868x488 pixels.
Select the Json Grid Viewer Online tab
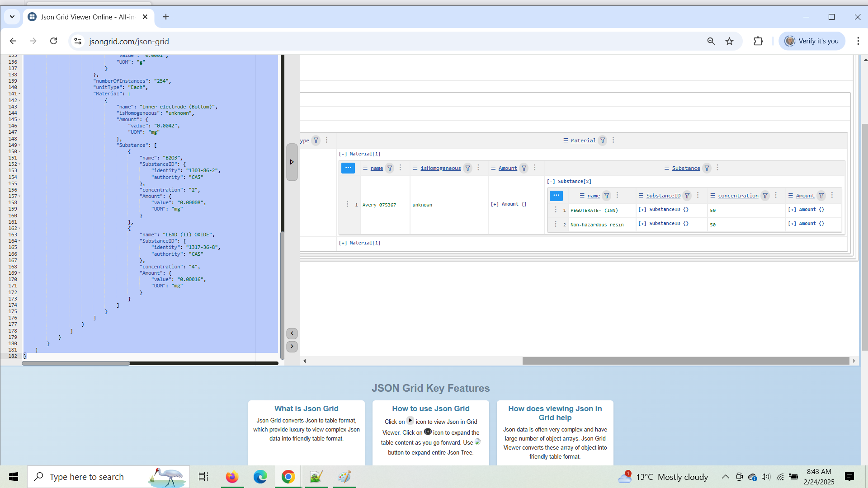pos(87,17)
